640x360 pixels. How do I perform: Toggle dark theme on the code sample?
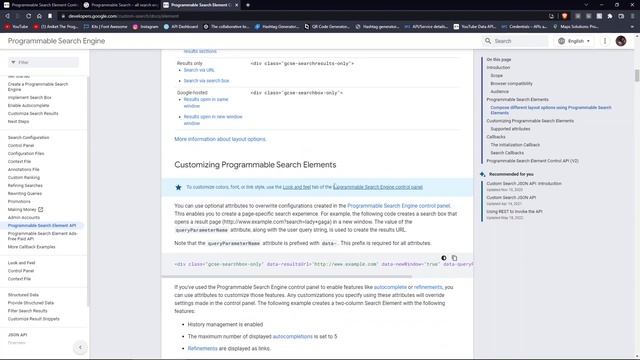(x=444, y=258)
